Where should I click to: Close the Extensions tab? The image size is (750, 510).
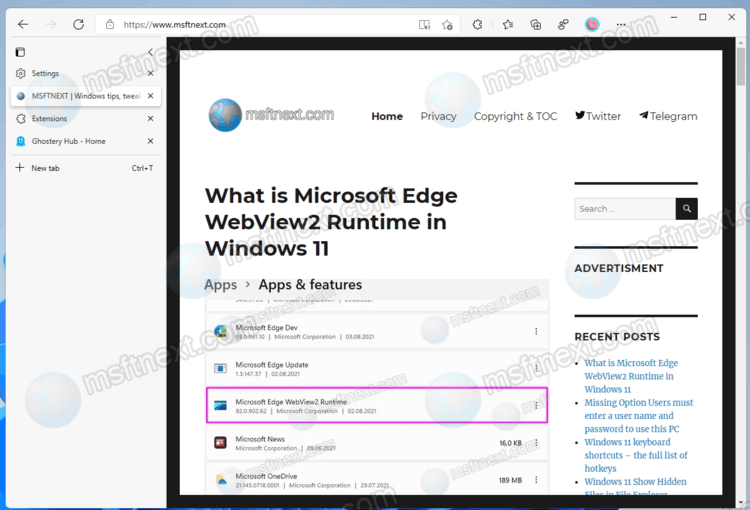pyautogui.click(x=150, y=118)
